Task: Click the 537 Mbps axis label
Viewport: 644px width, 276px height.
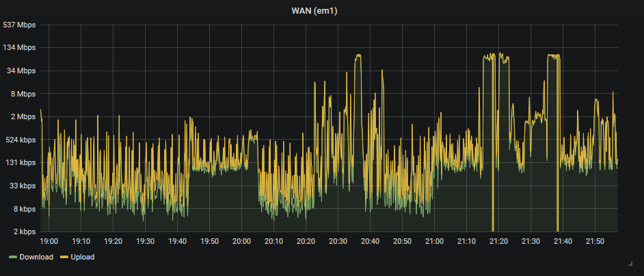Action: (19, 25)
